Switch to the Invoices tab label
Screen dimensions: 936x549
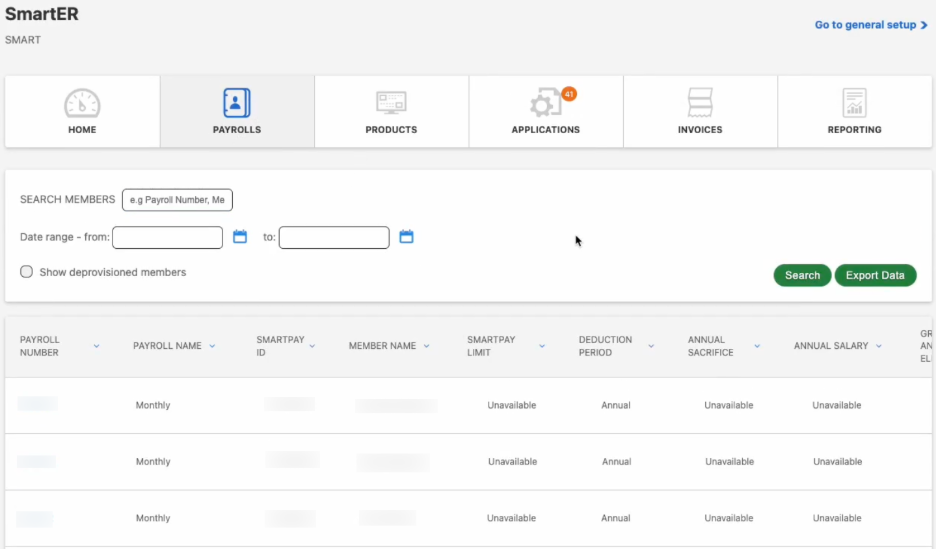tap(700, 130)
